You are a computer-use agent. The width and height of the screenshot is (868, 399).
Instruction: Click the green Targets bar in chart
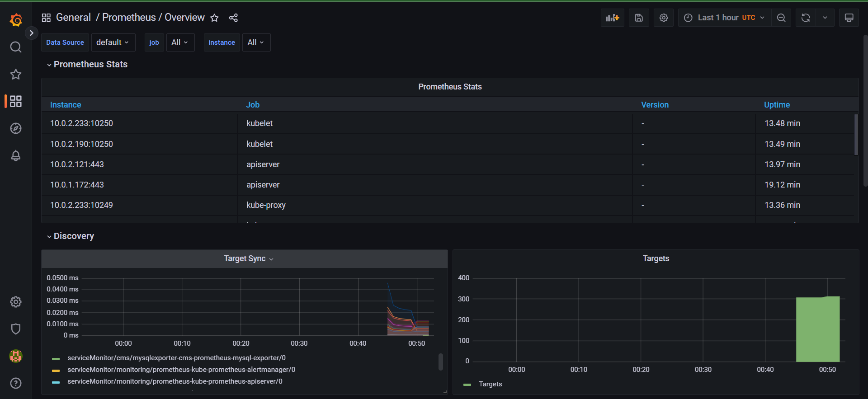818,329
